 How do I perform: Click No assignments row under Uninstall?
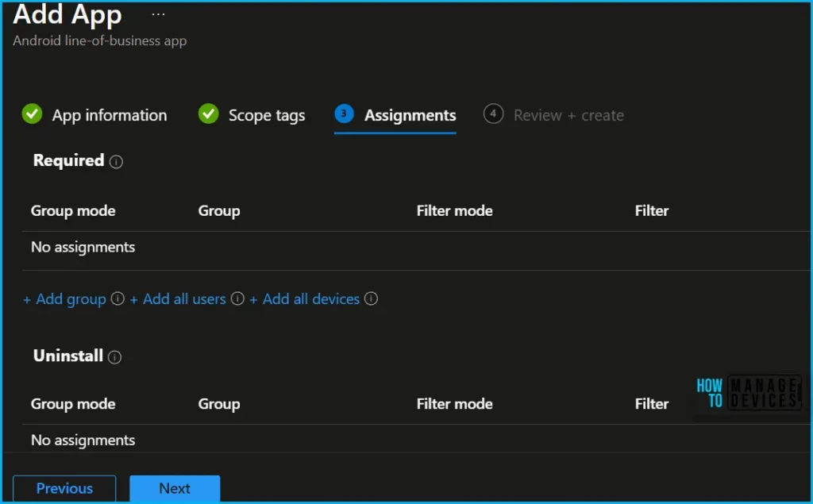[417, 439]
